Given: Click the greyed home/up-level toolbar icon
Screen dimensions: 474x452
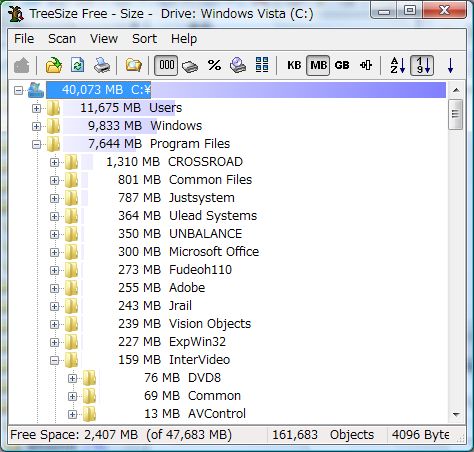Looking at the screenshot, I should point(22,65).
